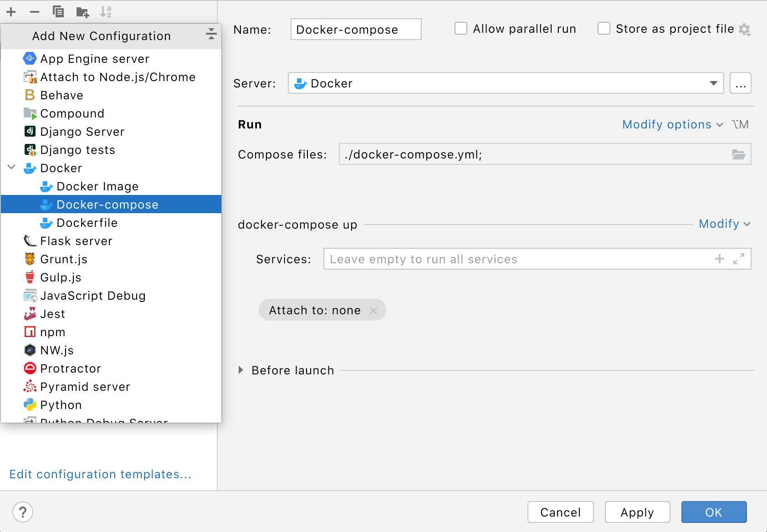Select the Dockerfile configuration type
Image resolution: width=767 pixels, height=532 pixels.
87,223
